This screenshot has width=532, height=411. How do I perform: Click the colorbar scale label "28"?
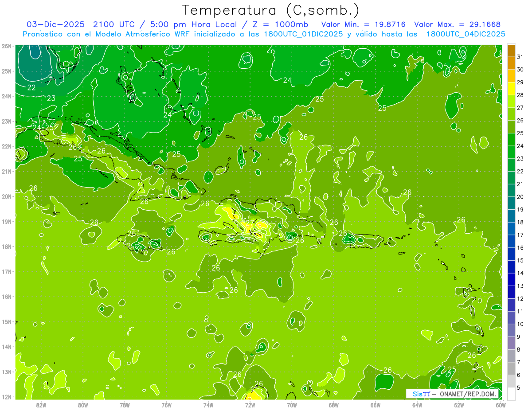click(520, 95)
